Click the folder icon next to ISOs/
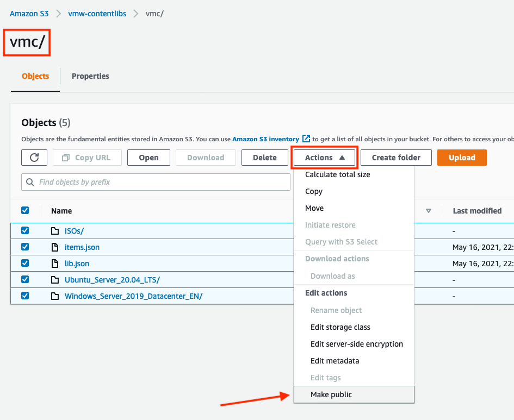 coord(55,231)
